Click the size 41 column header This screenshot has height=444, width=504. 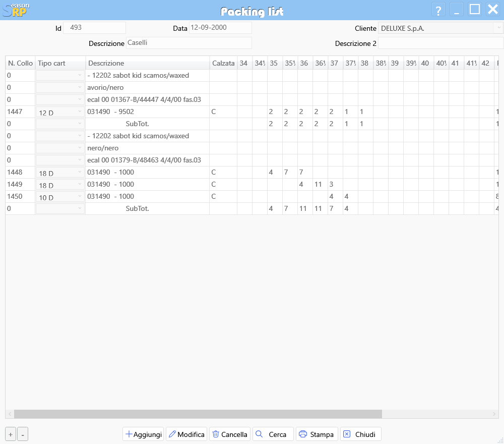[456, 63]
